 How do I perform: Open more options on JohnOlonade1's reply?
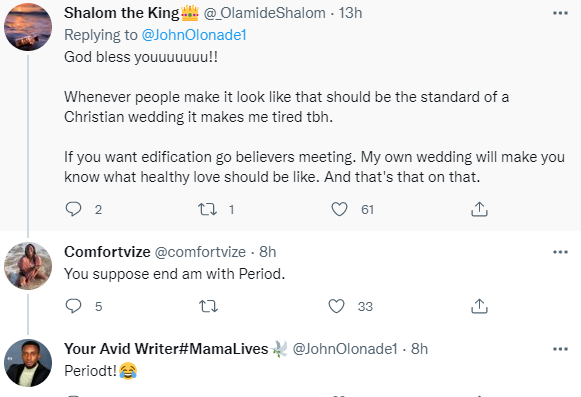(x=560, y=349)
